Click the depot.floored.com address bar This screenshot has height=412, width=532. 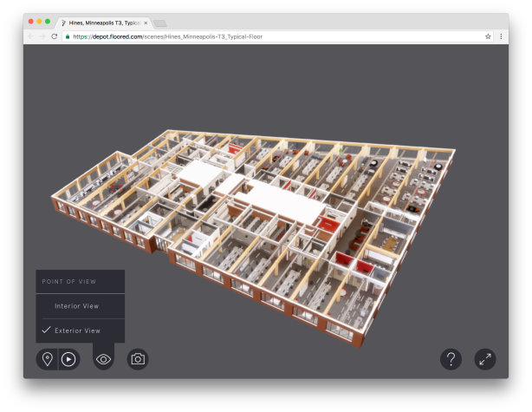[x=260, y=36]
